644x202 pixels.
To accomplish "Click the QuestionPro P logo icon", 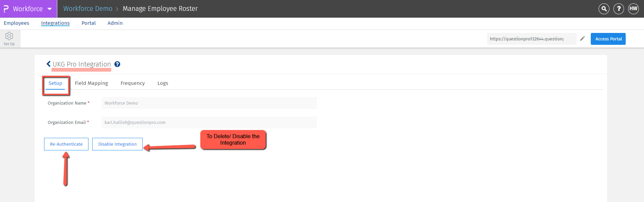I will coord(6,9).
